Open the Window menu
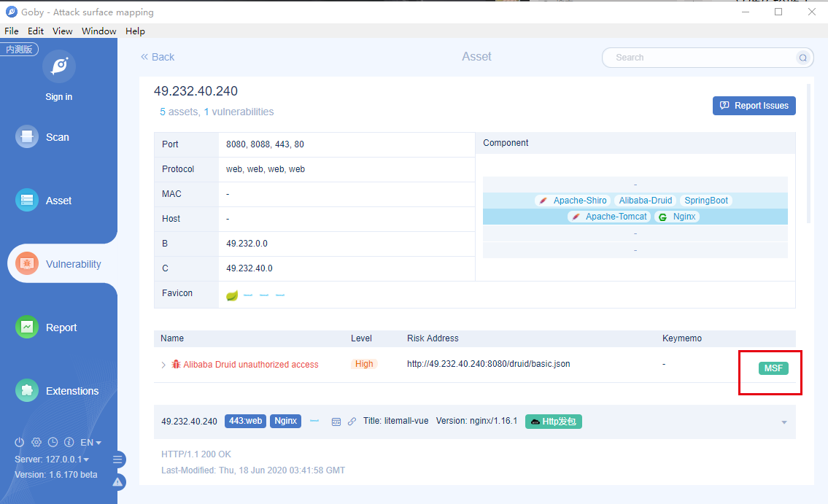The image size is (828, 504). [98, 31]
